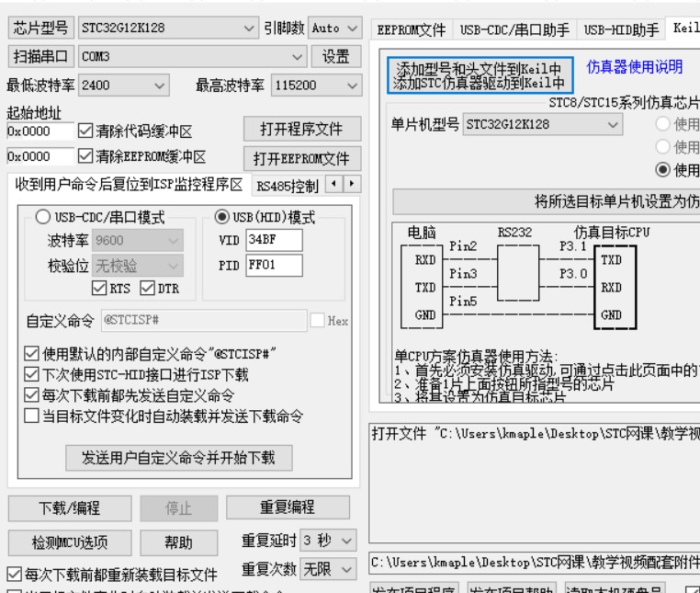Click the PID field containing FF01
Image resolution: width=700 pixels, height=593 pixels.
coord(274,266)
